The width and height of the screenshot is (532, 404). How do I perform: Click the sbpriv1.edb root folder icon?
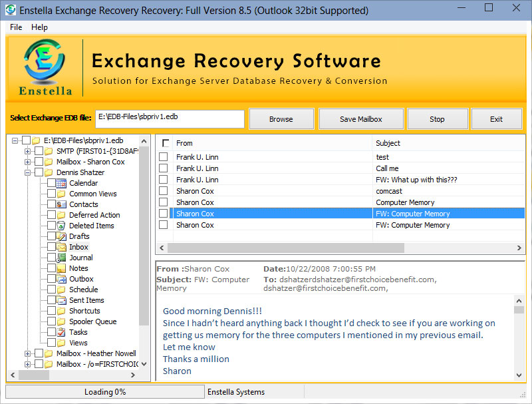[36, 140]
